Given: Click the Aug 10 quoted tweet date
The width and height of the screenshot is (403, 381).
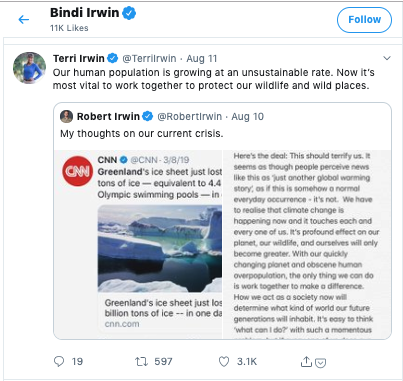Looking at the screenshot, I should coord(248,116).
